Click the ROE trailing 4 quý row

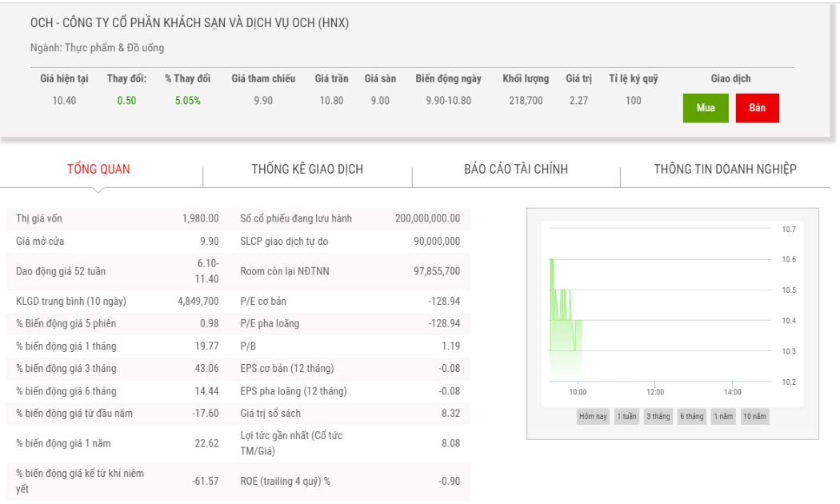pyautogui.click(x=350, y=481)
